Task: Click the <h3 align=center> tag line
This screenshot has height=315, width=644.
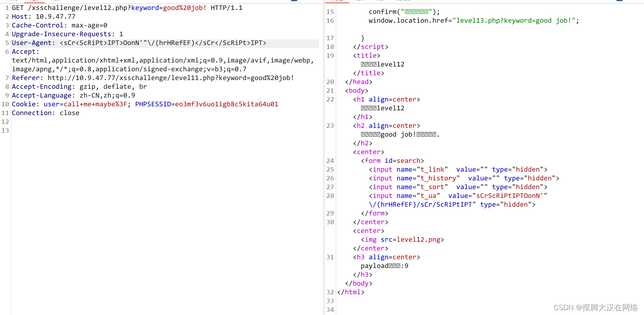Action: pos(386,257)
